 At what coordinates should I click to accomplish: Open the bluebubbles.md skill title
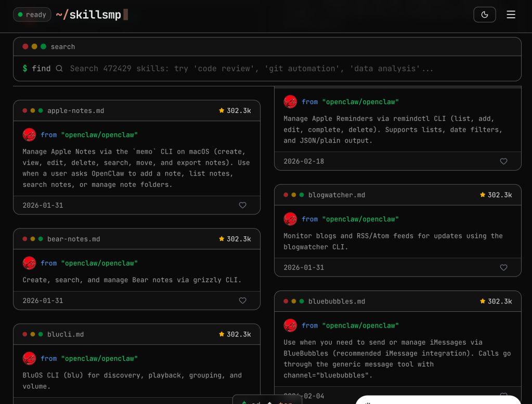[x=336, y=301]
